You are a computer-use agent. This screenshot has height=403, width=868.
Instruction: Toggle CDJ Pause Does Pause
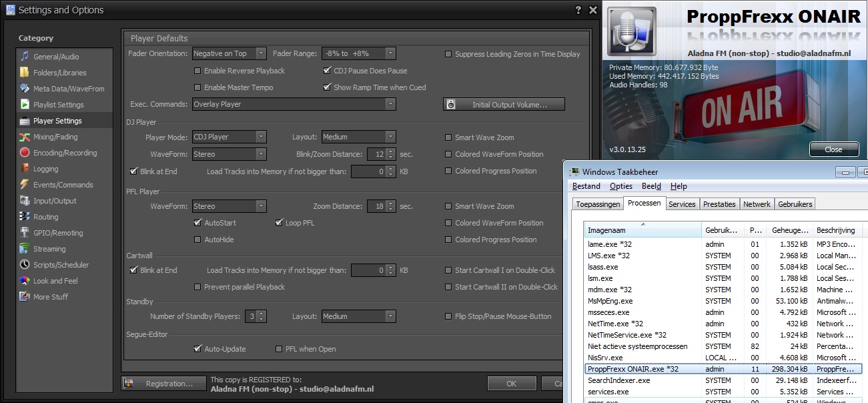[327, 71]
